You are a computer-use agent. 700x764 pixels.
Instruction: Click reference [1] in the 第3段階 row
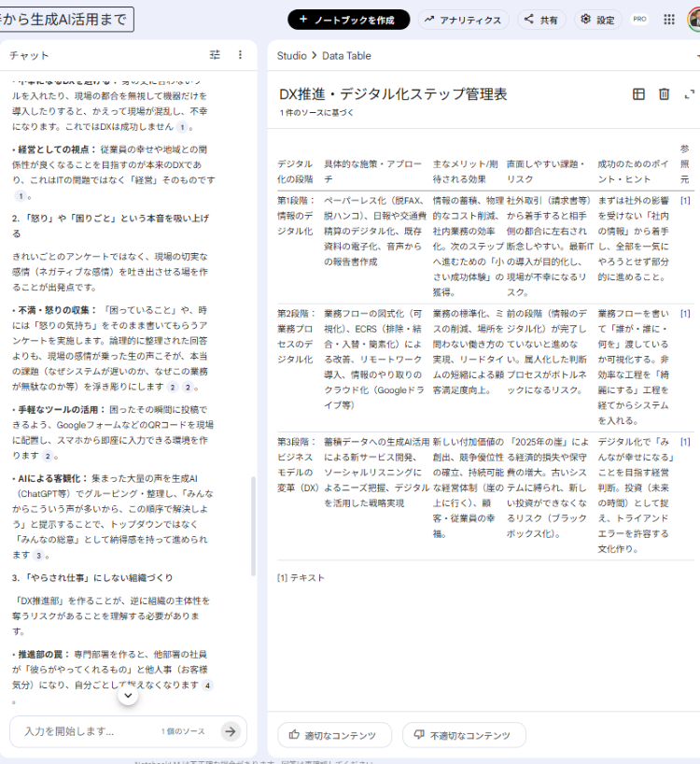click(685, 442)
